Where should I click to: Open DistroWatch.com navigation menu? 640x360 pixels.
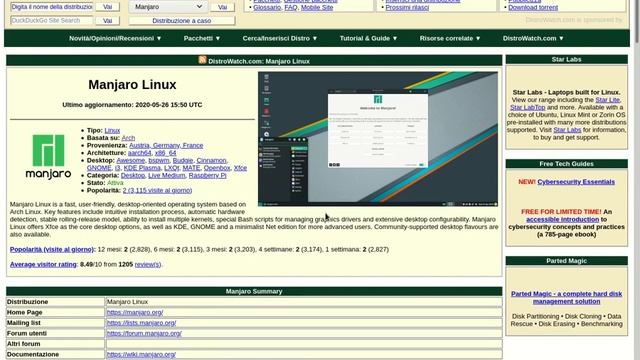tap(533, 38)
